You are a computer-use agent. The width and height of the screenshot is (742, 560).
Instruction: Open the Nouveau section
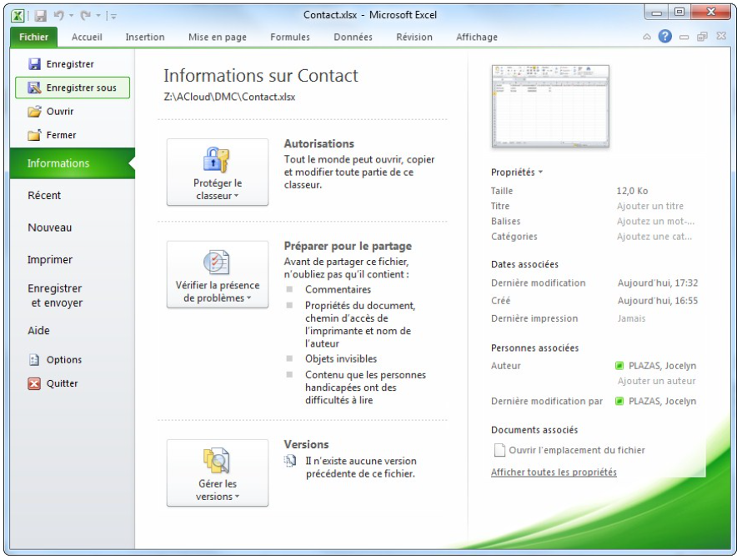click(50, 227)
